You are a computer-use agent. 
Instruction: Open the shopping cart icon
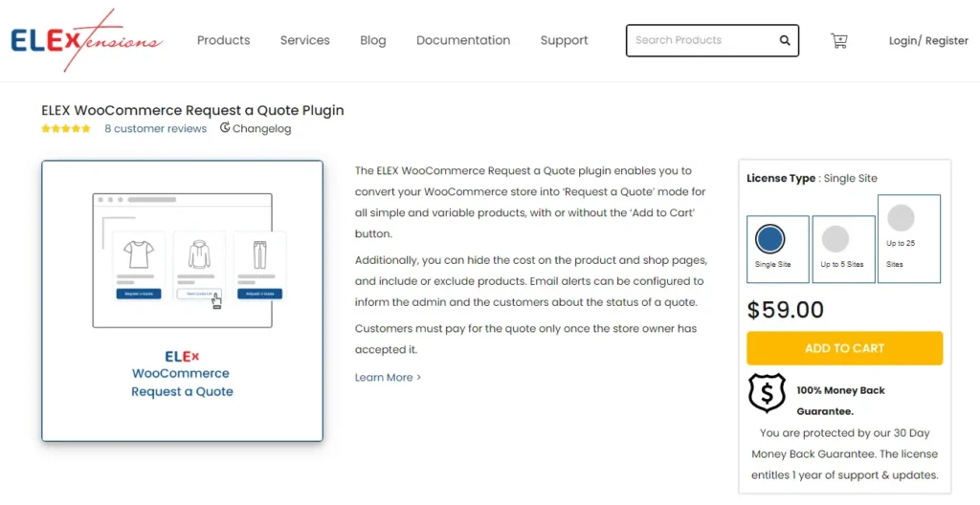(x=838, y=40)
